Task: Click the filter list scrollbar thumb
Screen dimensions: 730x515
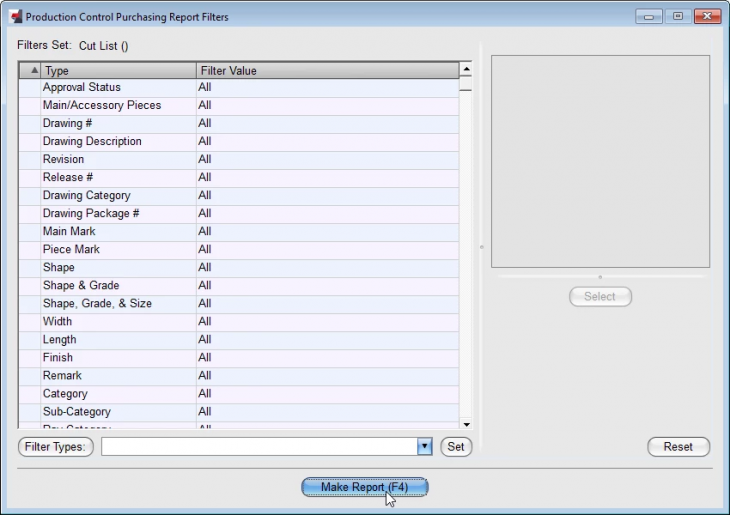Action: (x=466, y=84)
